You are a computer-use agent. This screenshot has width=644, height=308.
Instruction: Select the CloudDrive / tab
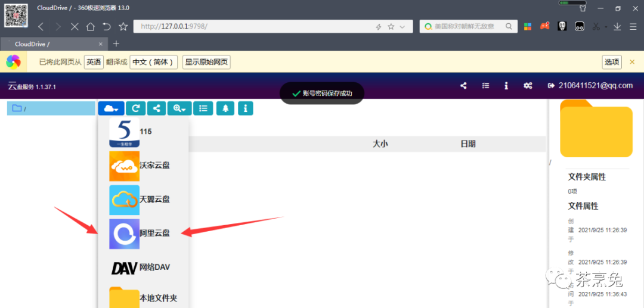[54, 44]
